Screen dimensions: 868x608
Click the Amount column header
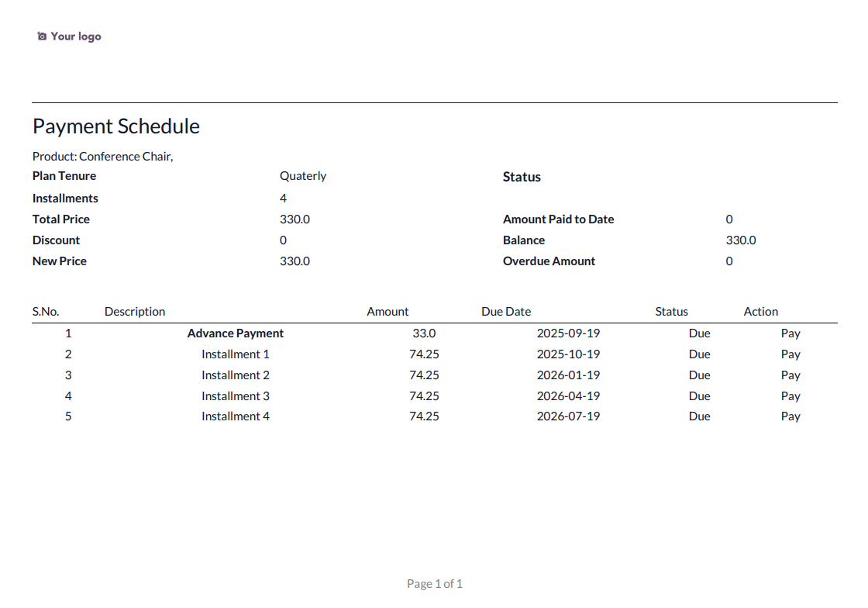pyautogui.click(x=387, y=312)
